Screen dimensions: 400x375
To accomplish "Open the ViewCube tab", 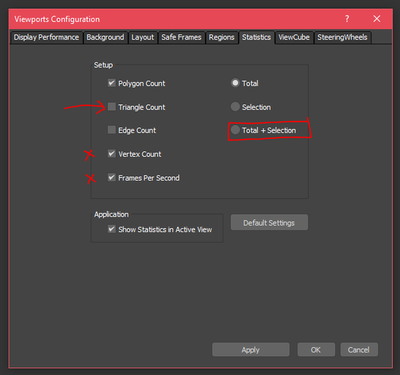I will pos(294,37).
